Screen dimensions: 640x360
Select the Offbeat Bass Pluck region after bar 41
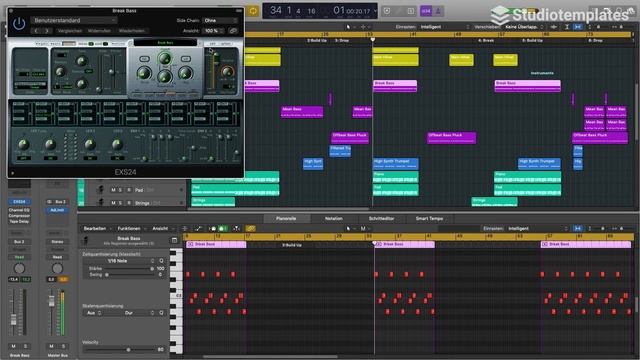(451, 138)
